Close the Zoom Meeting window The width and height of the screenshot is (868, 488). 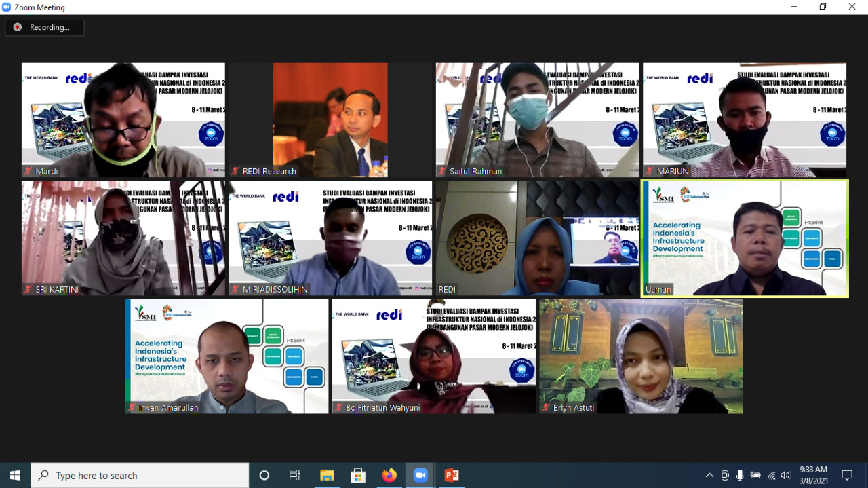[852, 7]
